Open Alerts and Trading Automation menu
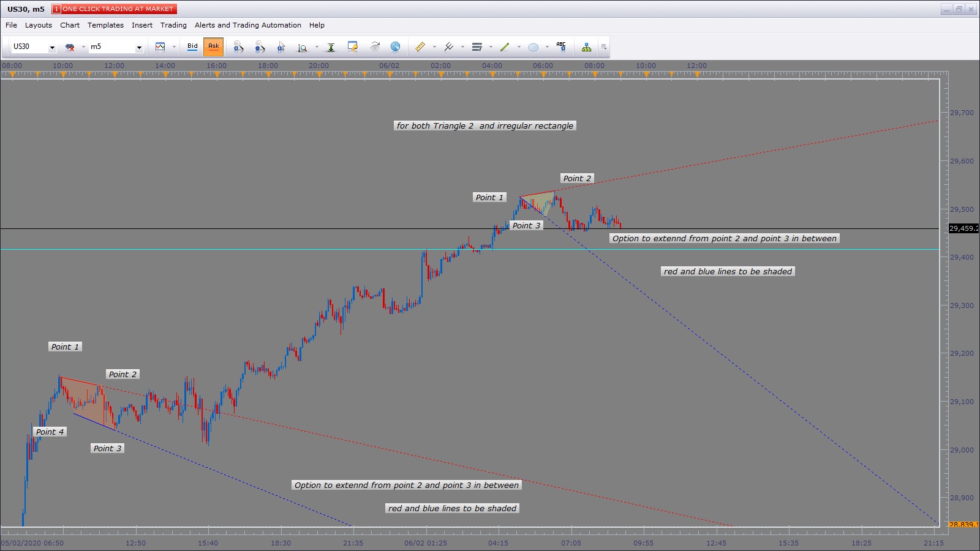Viewport: 980px width, 551px height. 248,25
